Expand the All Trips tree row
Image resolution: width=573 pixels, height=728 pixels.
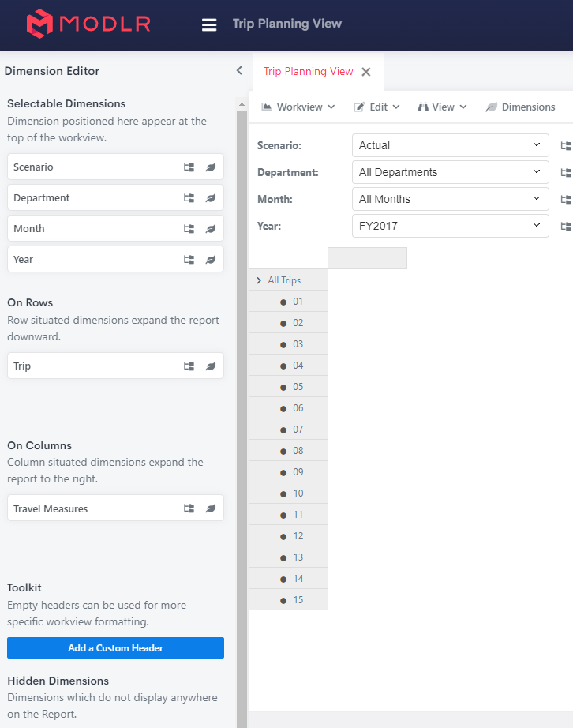click(258, 280)
